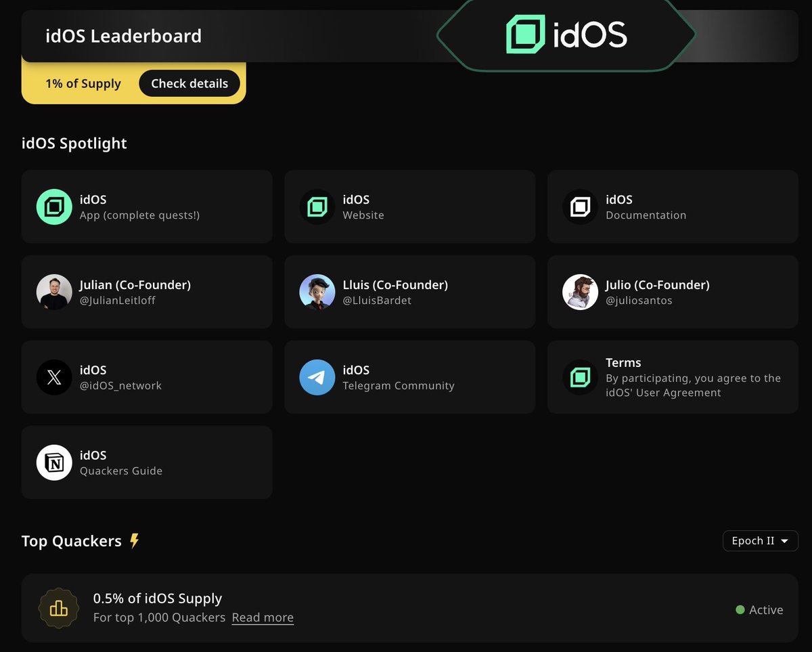Select Julian's profile card
Viewport: 812px width, 652px height.
[x=147, y=292]
